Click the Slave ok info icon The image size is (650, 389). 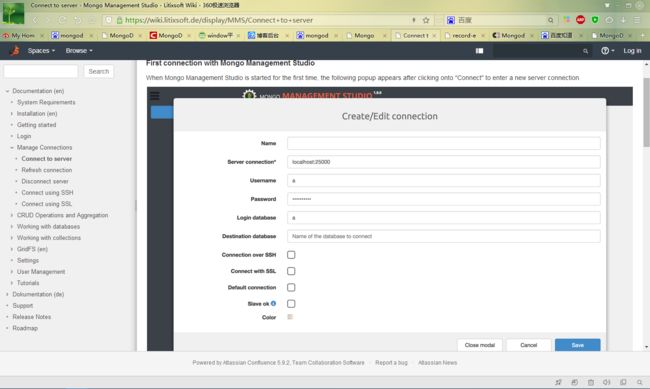[x=273, y=304]
